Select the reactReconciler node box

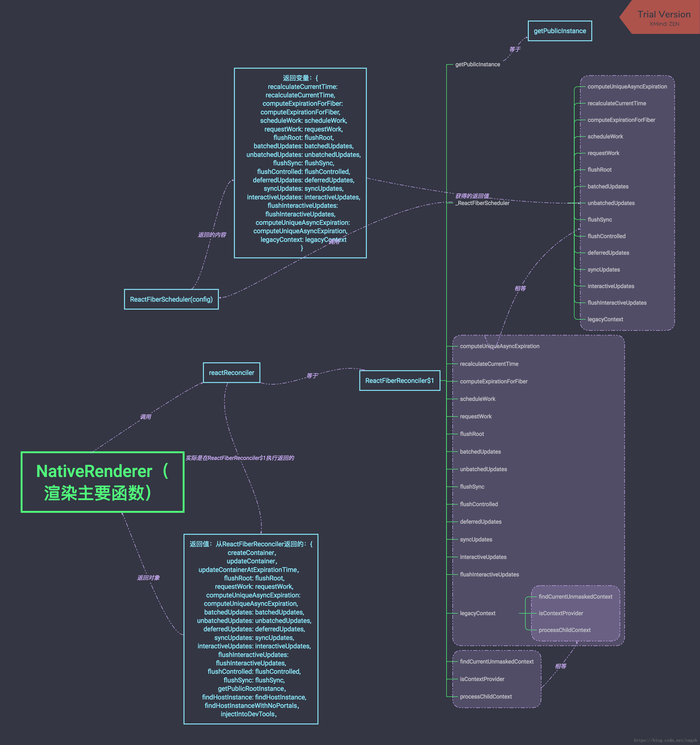pyautogui.click(x=231, y=373)
